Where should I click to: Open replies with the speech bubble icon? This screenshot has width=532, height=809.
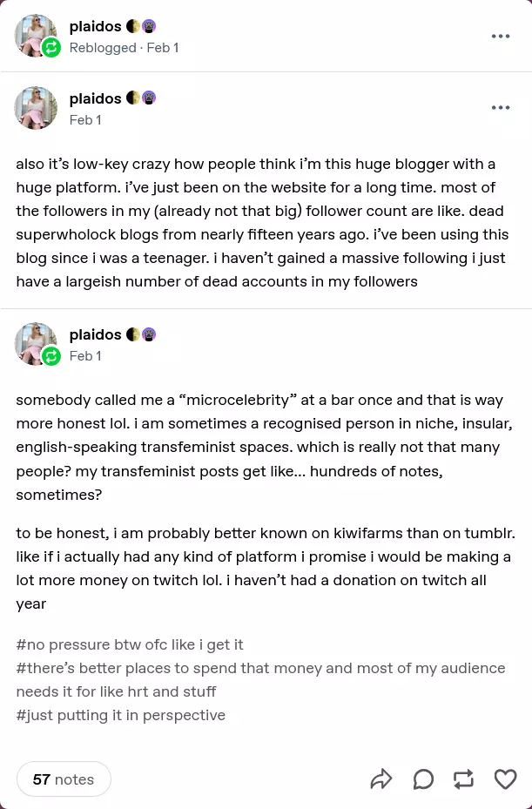(423, 779)
